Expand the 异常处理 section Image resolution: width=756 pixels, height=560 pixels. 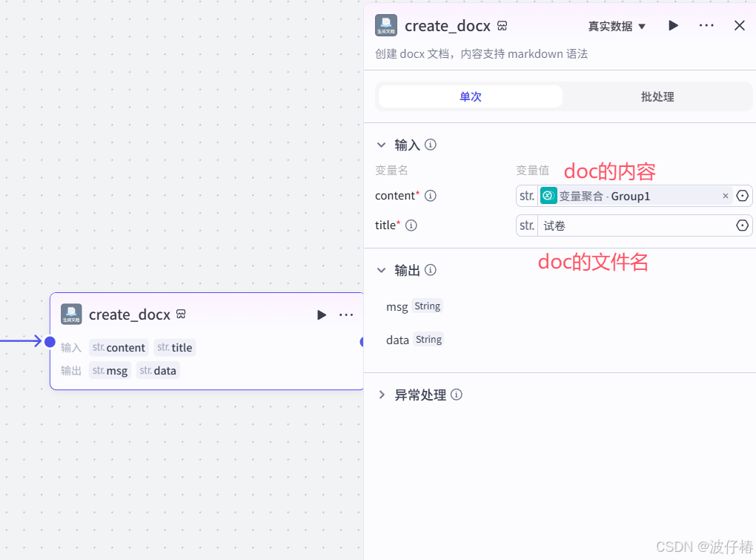click(x=382, y=395)
